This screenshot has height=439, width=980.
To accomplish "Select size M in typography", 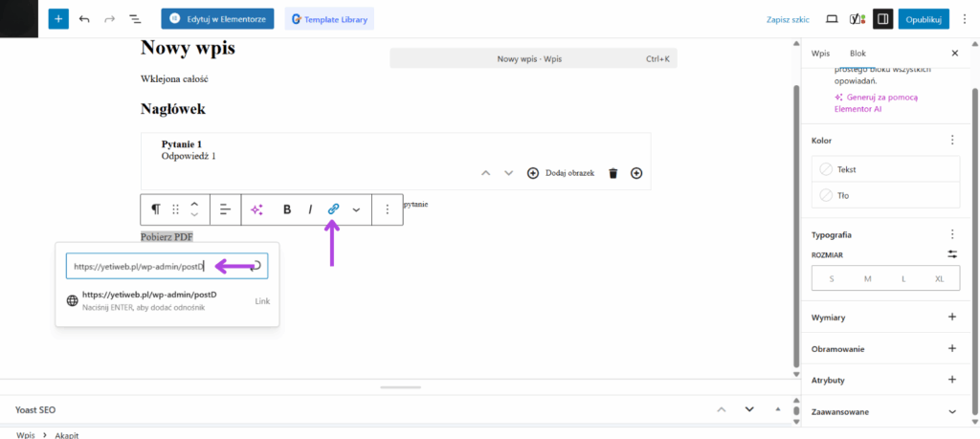I will point(867,278).
